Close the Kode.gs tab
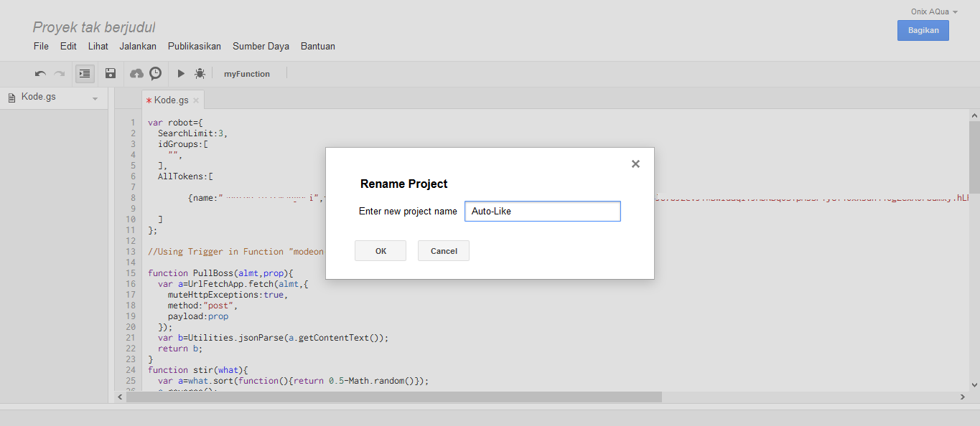The width and height of the screenshot is (980, 426). (x=196, y=100)
